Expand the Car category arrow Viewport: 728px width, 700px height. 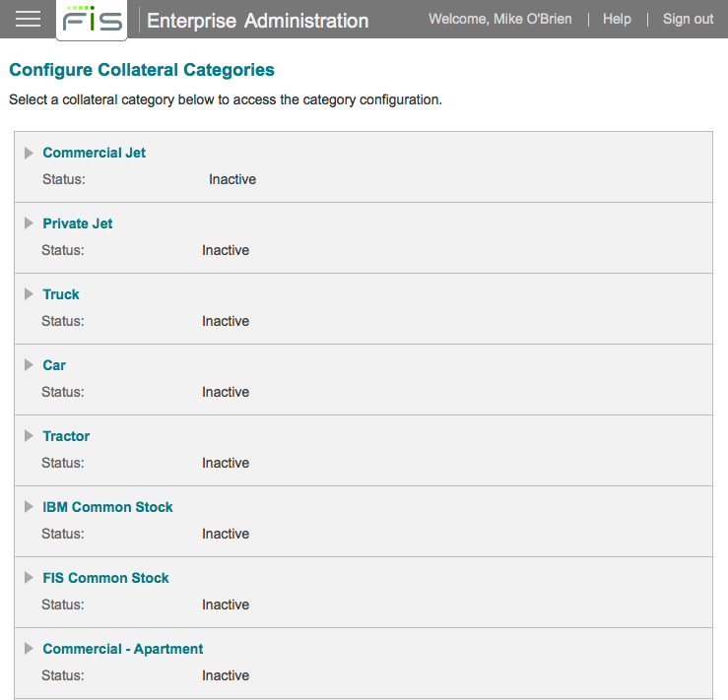pos(29,365)
